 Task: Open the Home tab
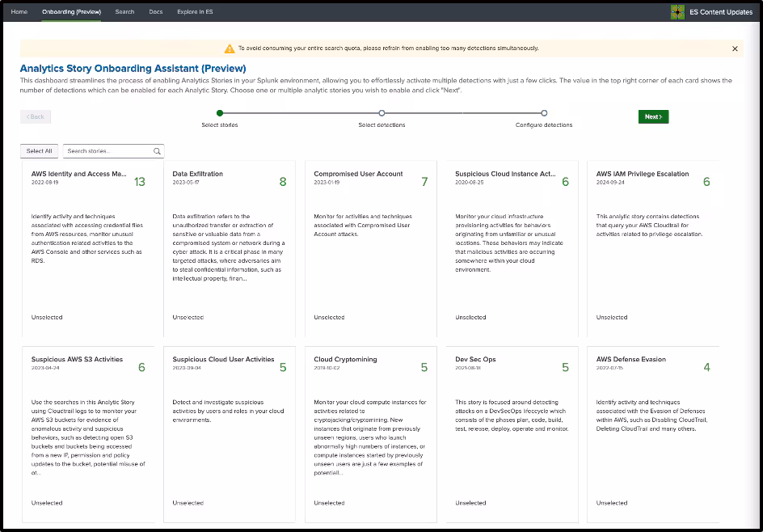pyautogui.click(x=19, y=12)
